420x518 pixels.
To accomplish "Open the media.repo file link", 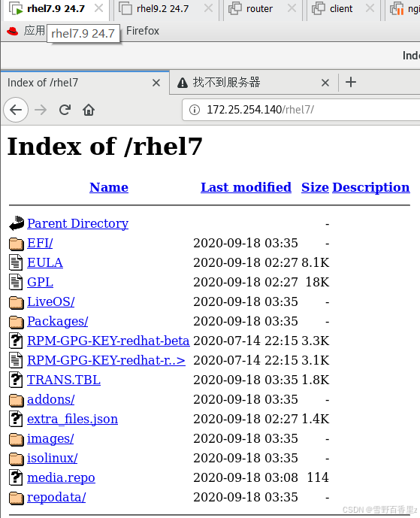I will coord(61,477).
